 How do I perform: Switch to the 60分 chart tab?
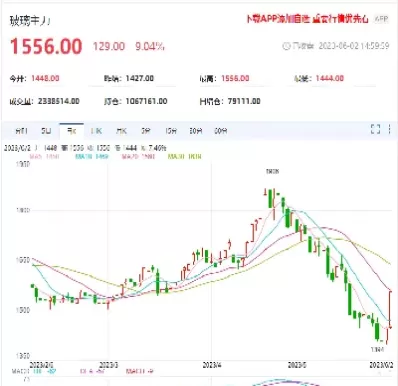[221, 131]
